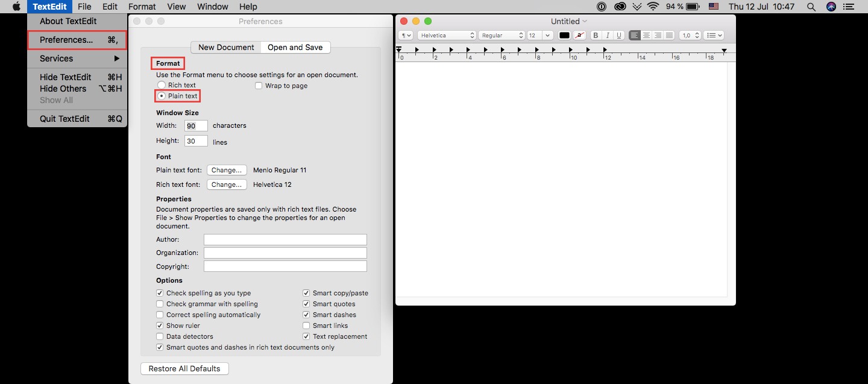Switch to New Document tab
868x384 pixels.
click(226, 47)
